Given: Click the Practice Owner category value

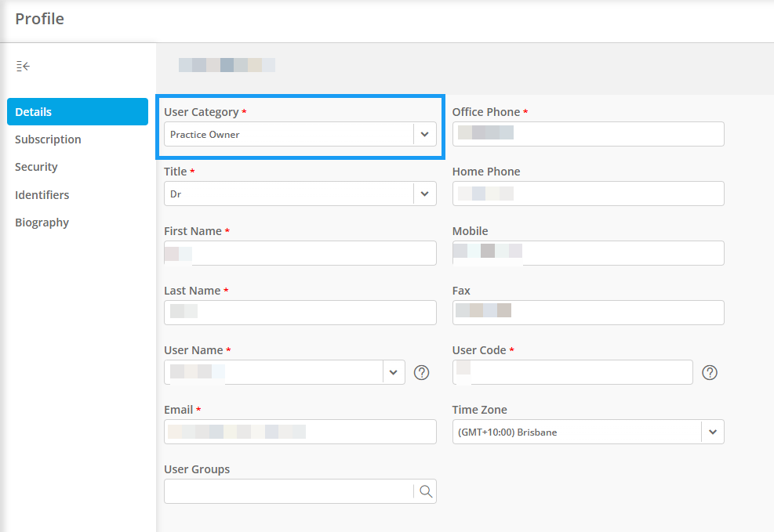Looking at the screenshot, I should pos(205,135).
